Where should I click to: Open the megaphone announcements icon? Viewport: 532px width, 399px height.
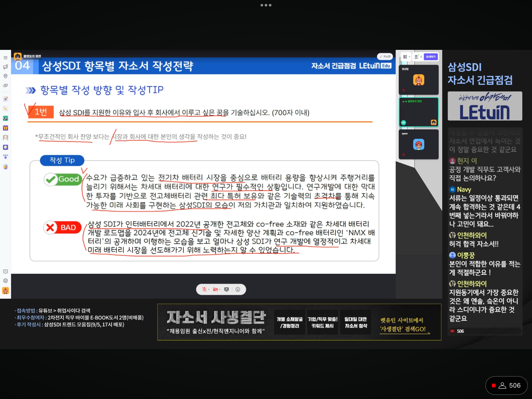coord(5,67)
